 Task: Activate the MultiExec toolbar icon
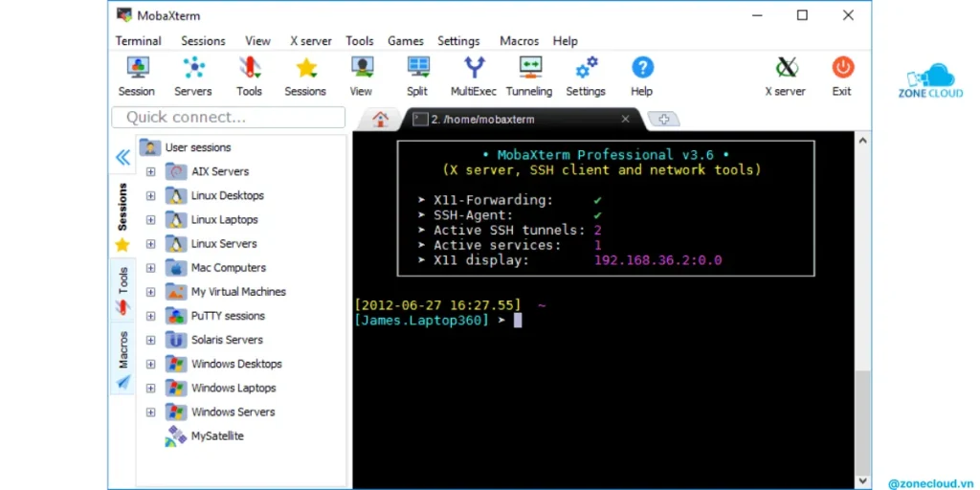[x=474, y=68]
